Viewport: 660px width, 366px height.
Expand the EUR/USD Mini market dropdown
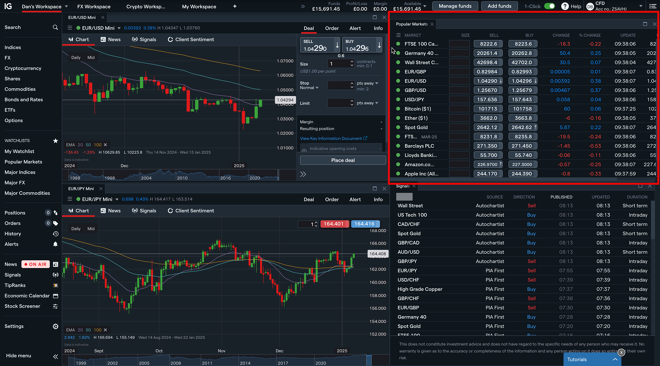click(x=119, y=28)
